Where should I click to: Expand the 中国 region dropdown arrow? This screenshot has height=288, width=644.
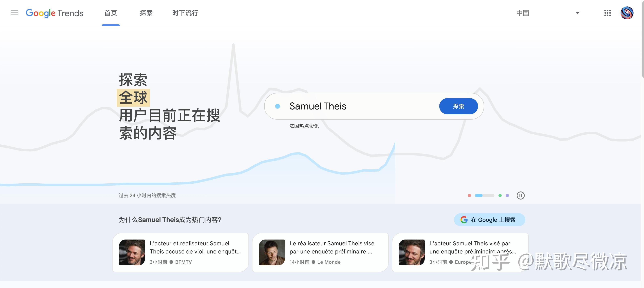pyautogui.click(x=577, y=13)
